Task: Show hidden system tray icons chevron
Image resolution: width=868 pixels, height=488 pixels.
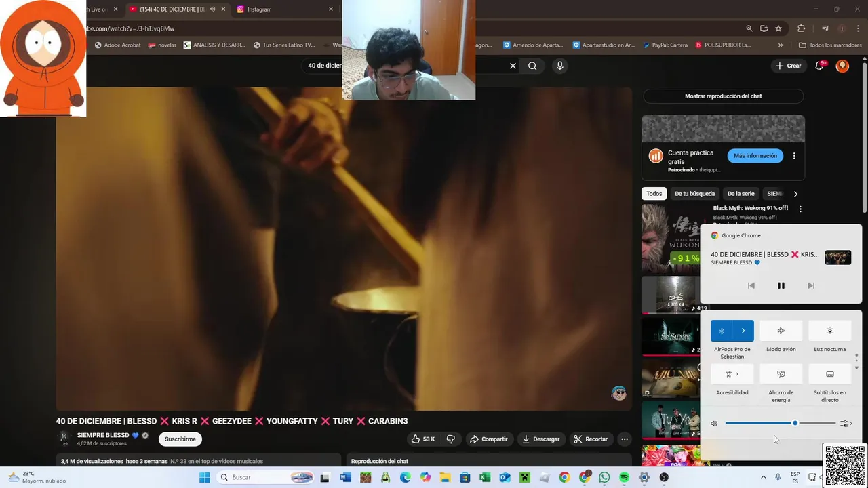Action: [763, 477]
